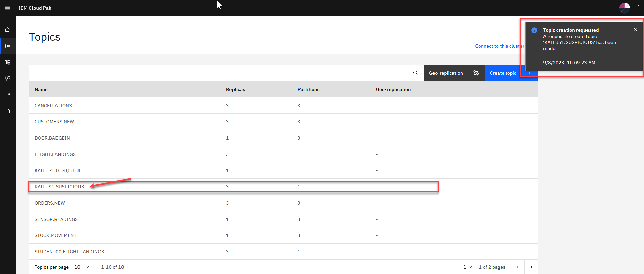Open the hamburger navigation menu
Image resolution: width=644 pixels, height=274 pixels.
click(x=7, y=8)
